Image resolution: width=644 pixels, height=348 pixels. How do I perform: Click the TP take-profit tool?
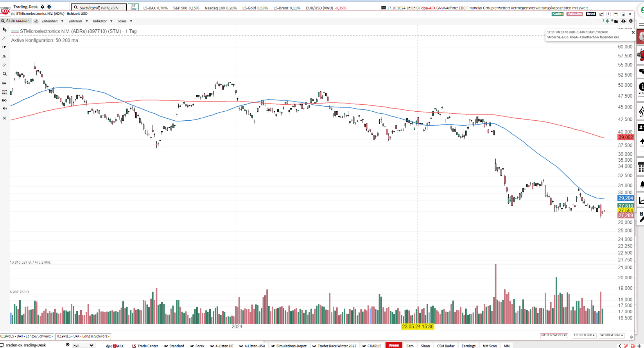[4, 47]
